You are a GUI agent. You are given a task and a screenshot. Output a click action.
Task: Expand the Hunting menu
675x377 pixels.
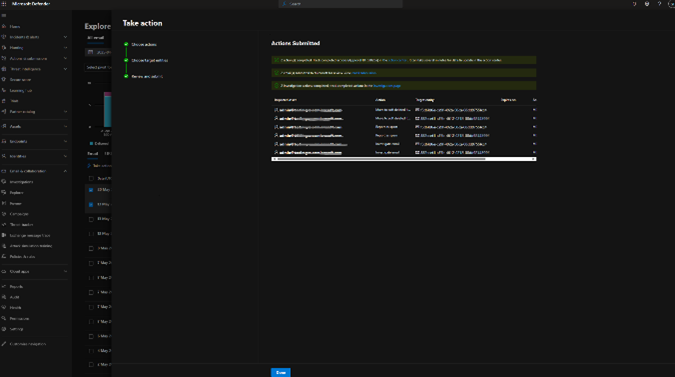tap(65, 48)
